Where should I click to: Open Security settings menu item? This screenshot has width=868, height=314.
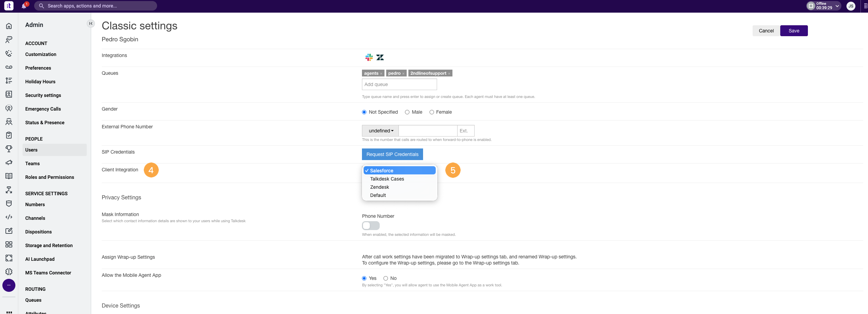43,95
